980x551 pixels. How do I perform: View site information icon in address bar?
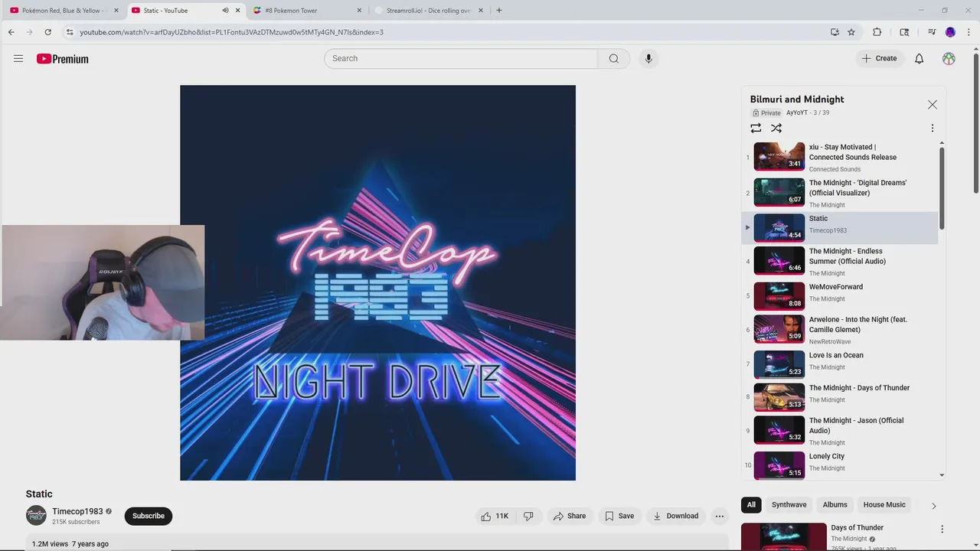tap(70, 32)
